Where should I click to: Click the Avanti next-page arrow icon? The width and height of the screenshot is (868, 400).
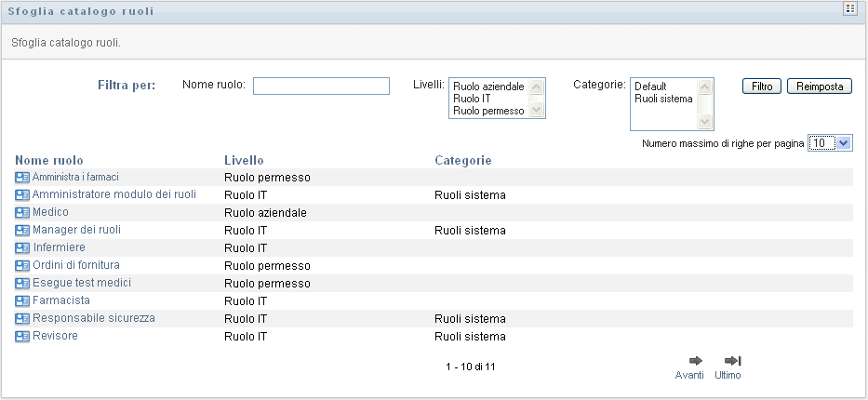(x=695, y=361)
